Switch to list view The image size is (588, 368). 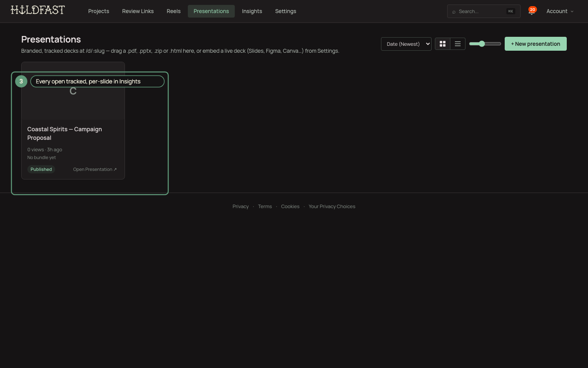(458, 44)
